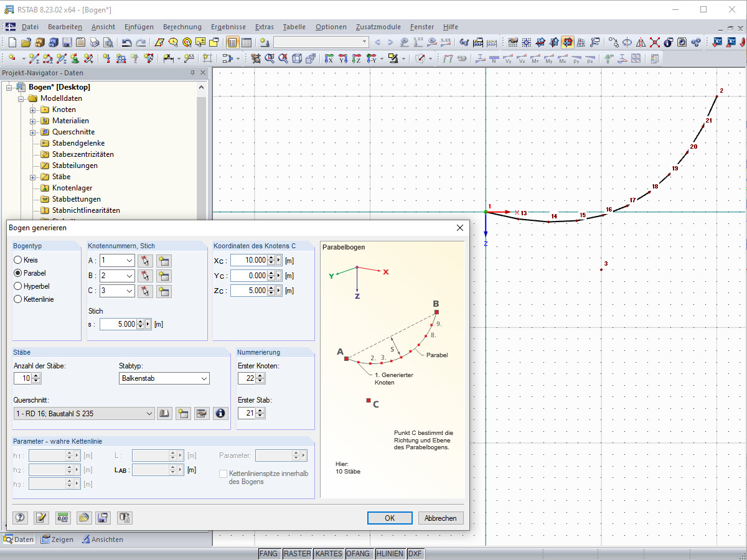Toggle FANG snap in the status bar
This screenshot has width=747, height=560.
[269, 553]
